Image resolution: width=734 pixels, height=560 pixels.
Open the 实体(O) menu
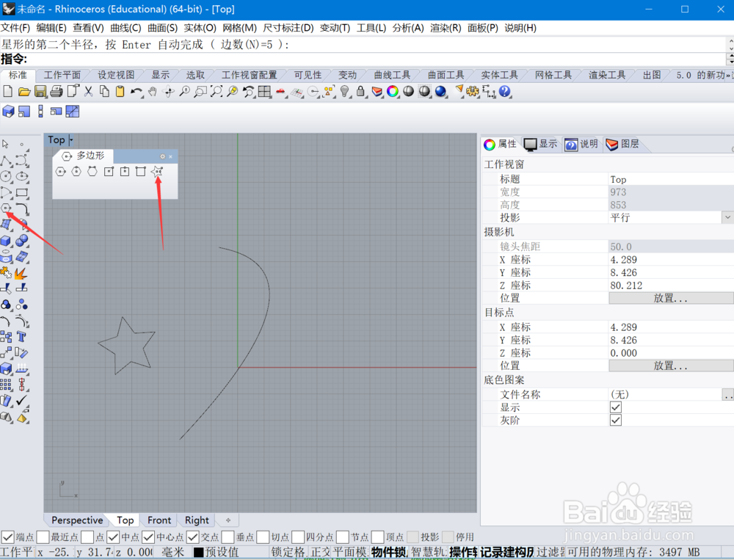point(200,28)
